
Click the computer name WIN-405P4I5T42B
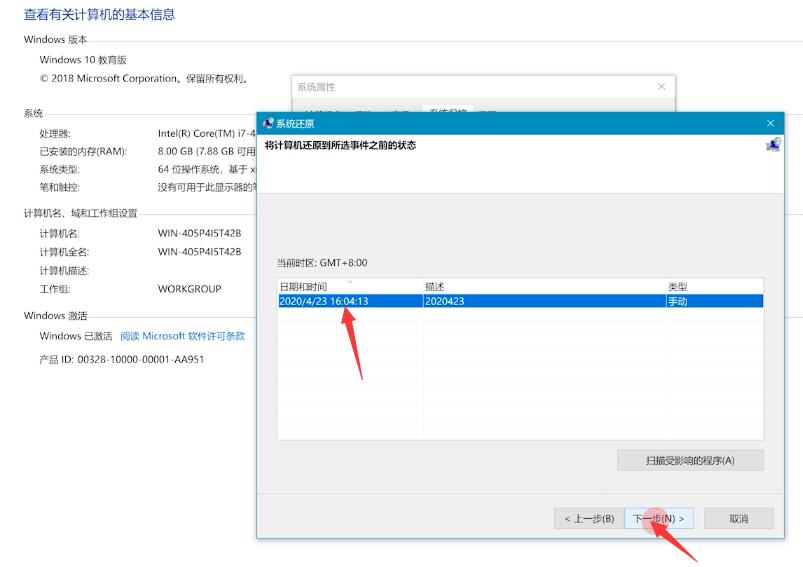(199, 233)
